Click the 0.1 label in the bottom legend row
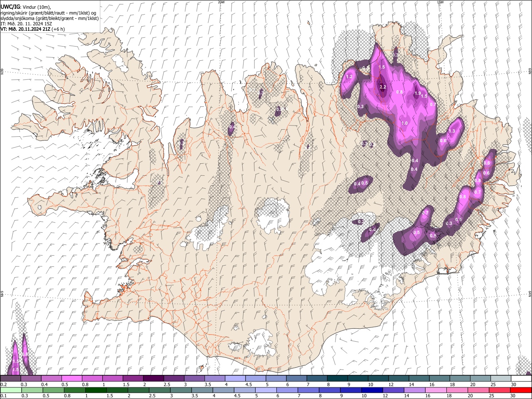The height and width of the screenshot is (399, 532). pos(3,396)
